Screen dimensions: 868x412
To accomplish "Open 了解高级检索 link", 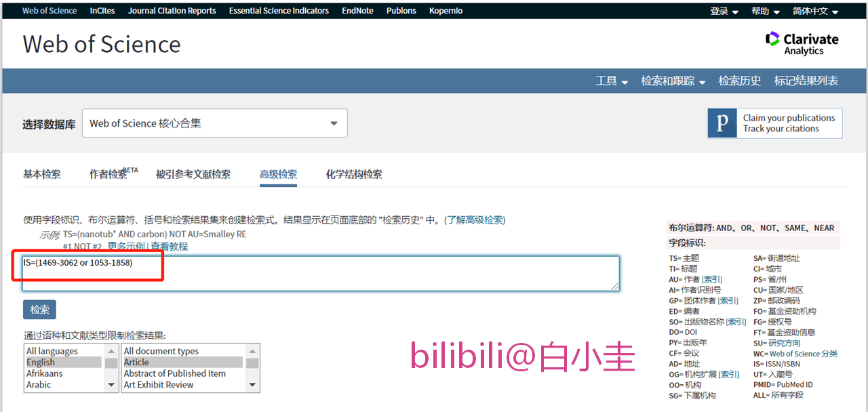I will coord(475,220).
